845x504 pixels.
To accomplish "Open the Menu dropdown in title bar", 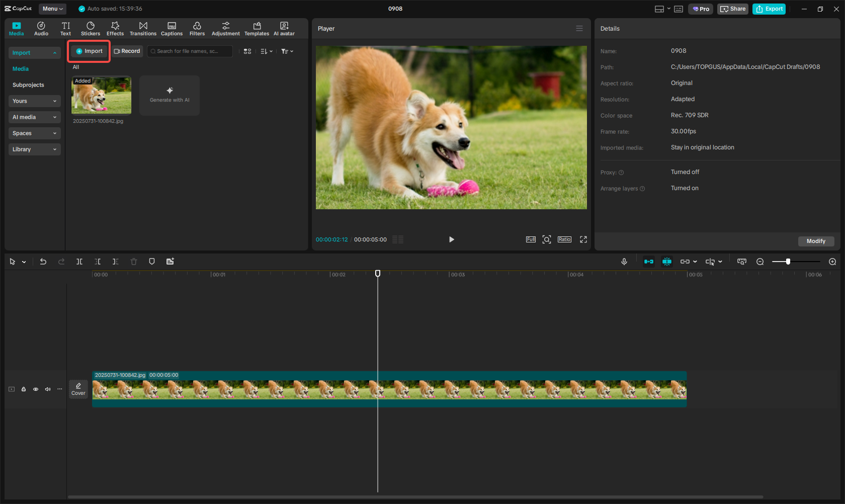I will [52, 9].
